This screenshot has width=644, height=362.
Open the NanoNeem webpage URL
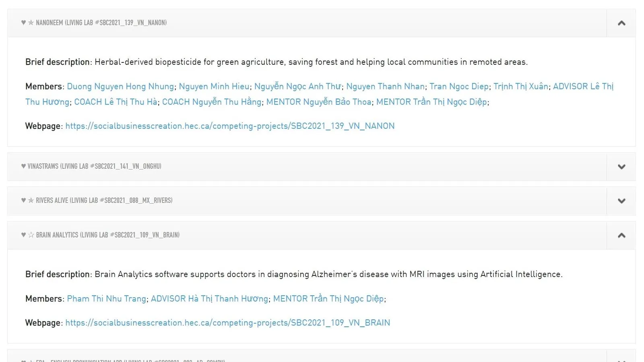click(230, 126)
